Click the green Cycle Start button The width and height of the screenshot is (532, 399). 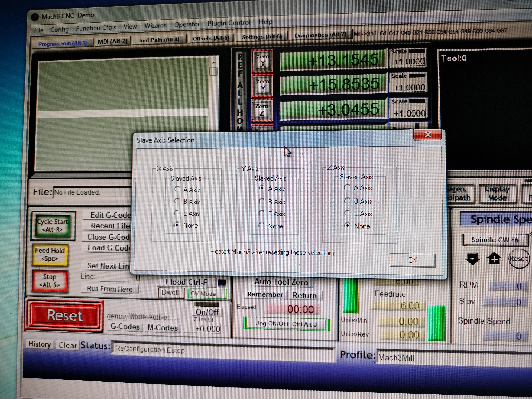(53, 226)
